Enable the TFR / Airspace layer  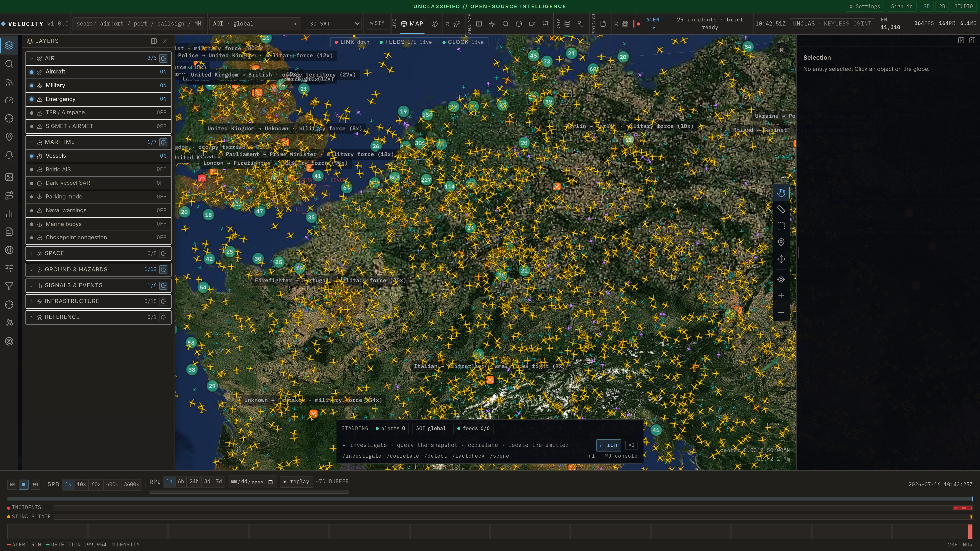[98, 112]
